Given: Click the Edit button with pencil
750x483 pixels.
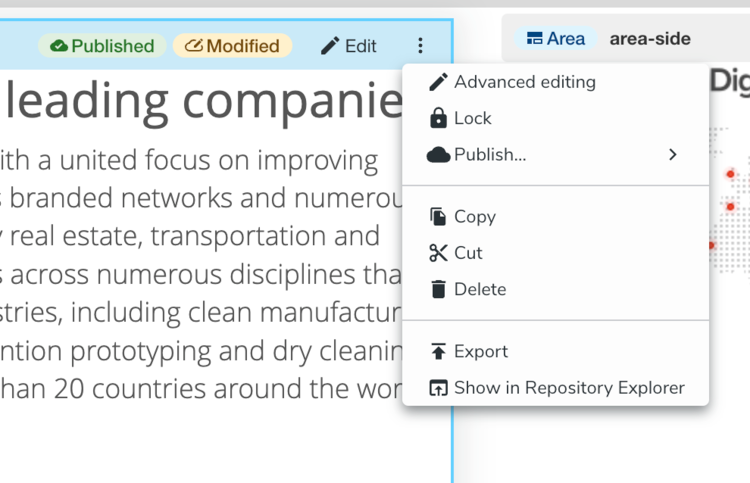Looking at the screenshot, I should pyautogui.click(x=349, y=46).
